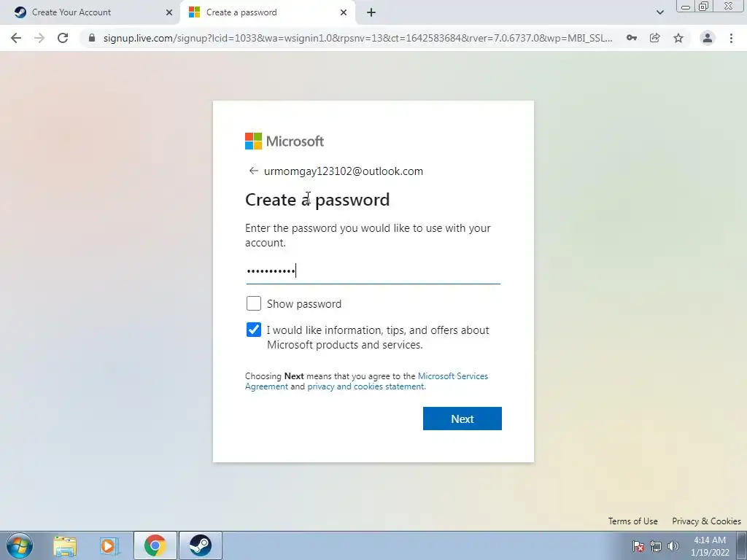Viewport: 747px width, 560px height.
Task: Open the Windows Start menu
Action: click(20, 545)
